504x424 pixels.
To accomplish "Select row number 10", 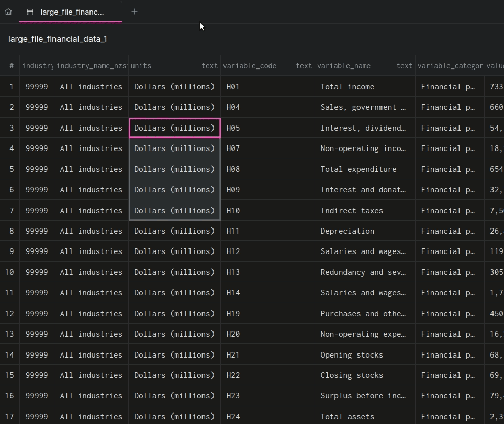I will pos(9,272).
